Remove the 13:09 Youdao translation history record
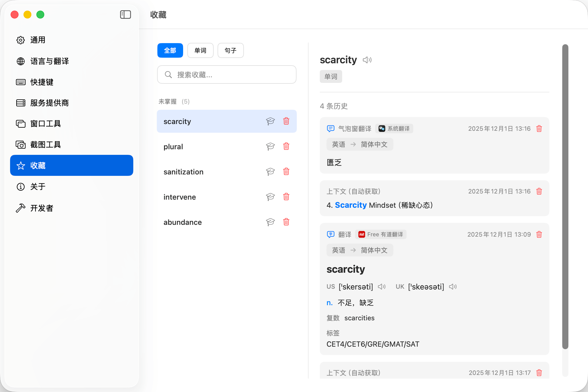The width and height of the screenshot is (588, 392). coord(539,234)
